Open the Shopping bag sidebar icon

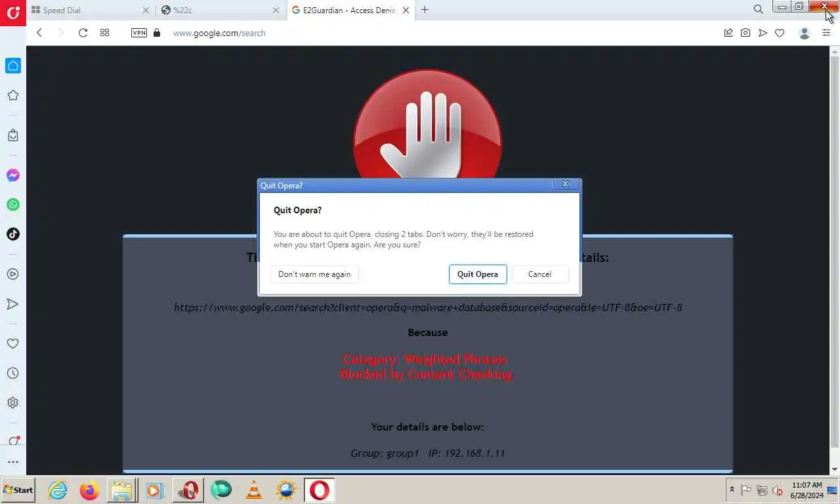point(13,135)
